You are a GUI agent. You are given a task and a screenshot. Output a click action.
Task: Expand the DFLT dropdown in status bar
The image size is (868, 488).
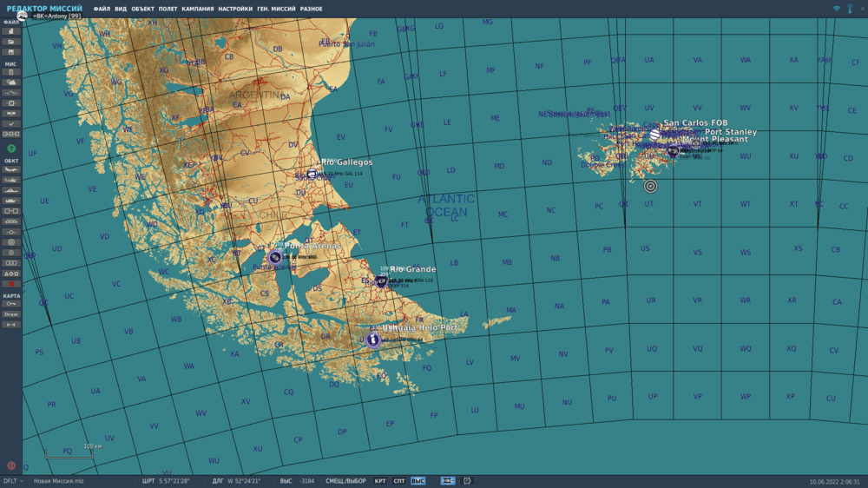pos(13,481)
